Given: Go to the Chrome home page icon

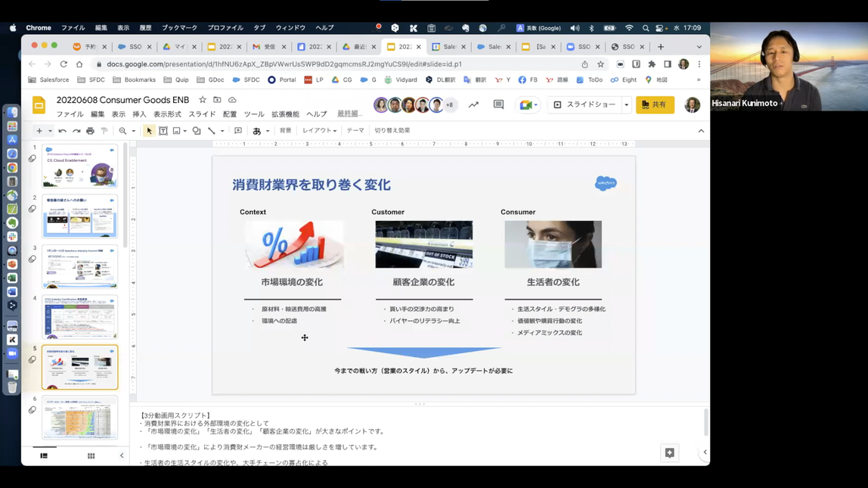Looking at the screenshot, I should 79,64.
